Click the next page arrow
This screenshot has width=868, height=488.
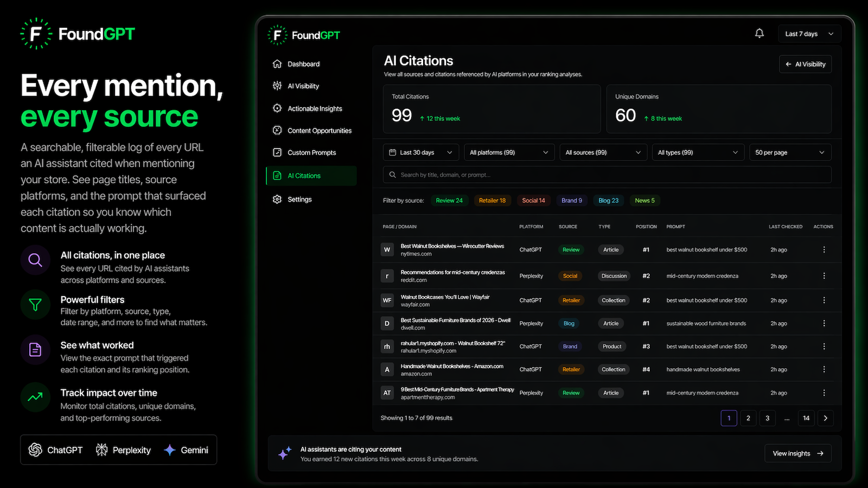(x=826, y=418)
